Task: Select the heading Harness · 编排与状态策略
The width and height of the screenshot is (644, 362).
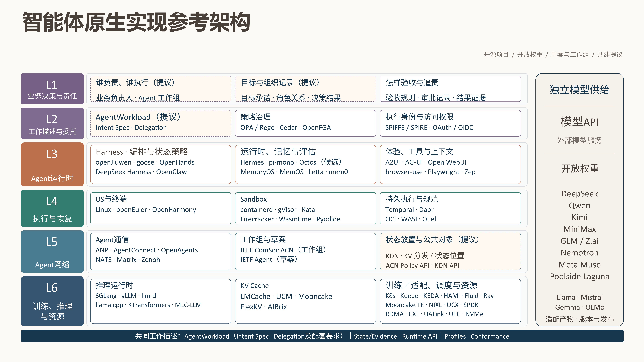Action: pyautogui.click(x=142, y=152)
